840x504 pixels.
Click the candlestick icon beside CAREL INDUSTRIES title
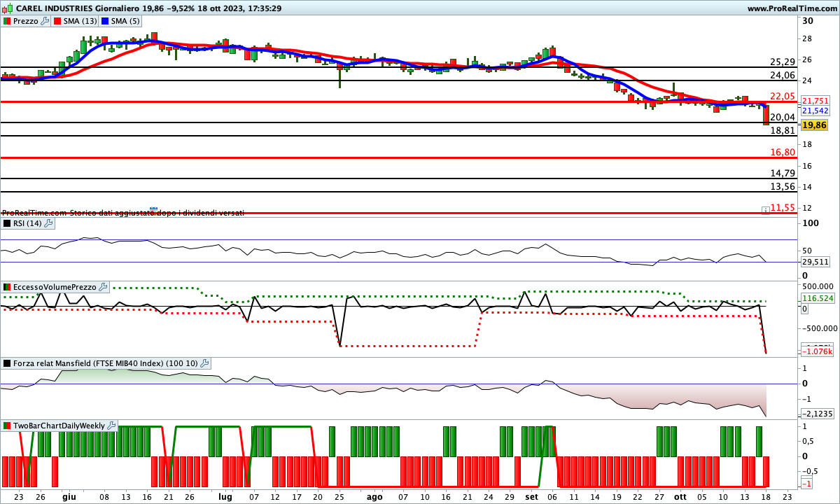click(7, 8)
